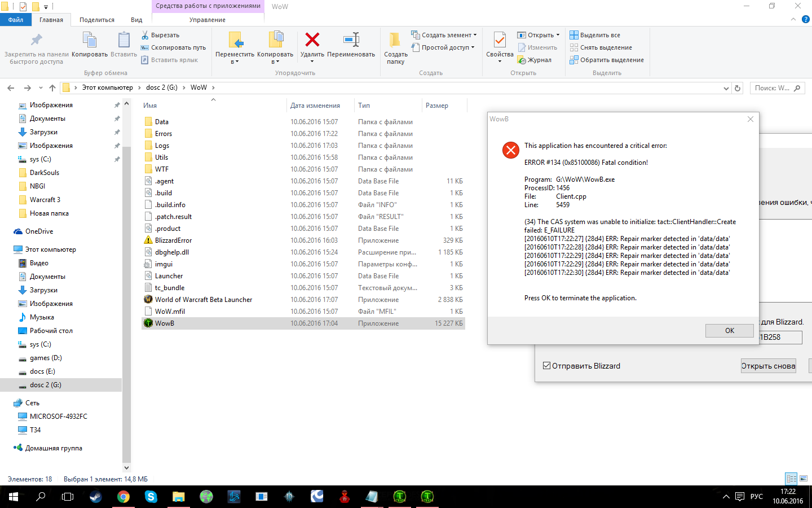Select games (D:) drive in navigation pane
This screenshot has width=812, height=508.
tap(46, 358)
